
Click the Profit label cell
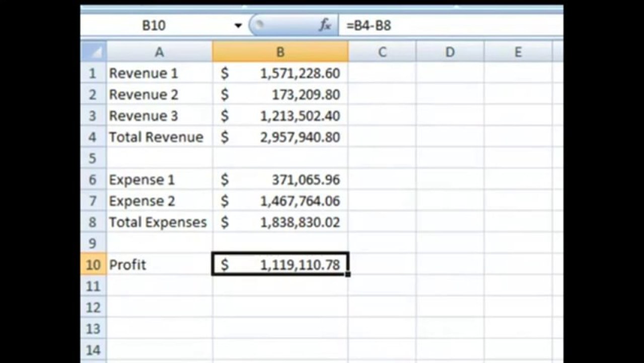tap(159, 265)
